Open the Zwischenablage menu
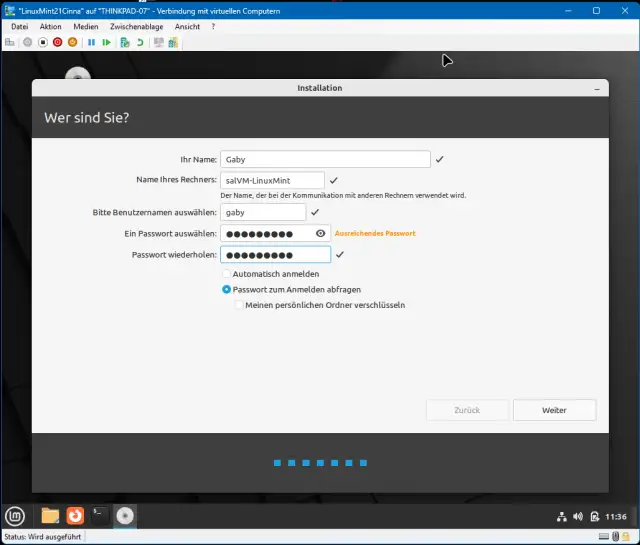The width and height of the screenshot is (640, 545). click(x=136, y=26)
